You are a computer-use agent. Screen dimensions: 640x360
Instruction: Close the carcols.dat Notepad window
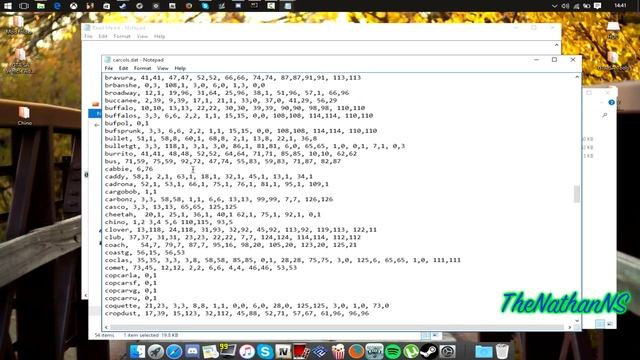pos(573,60)
